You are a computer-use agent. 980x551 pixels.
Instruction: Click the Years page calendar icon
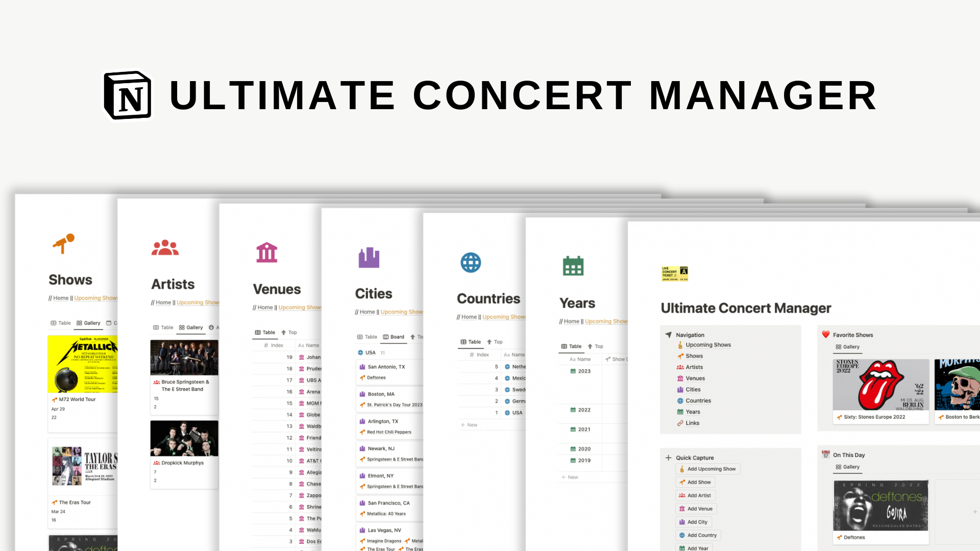(573, 266)
